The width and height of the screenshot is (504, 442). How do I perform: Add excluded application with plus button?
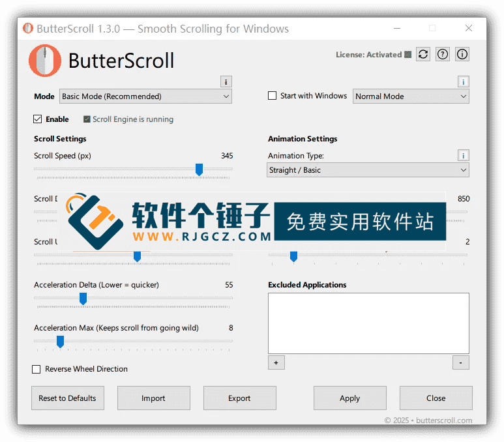coord(276,362)
